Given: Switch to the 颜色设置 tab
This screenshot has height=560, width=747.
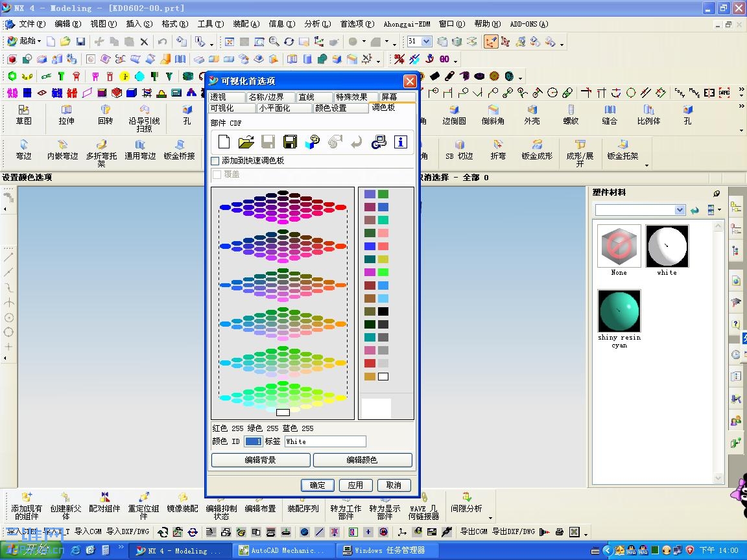Looking at the screenshot, I should [331, 108].
